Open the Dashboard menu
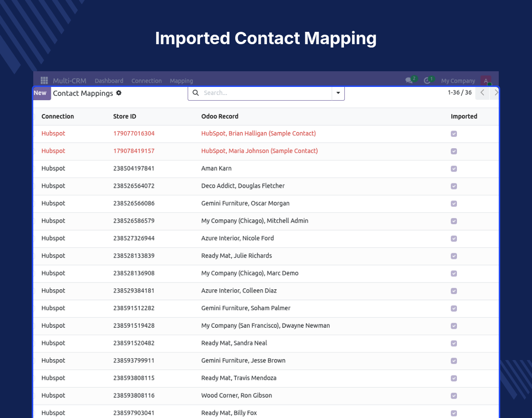532x418 pixels. click(109, 81)
